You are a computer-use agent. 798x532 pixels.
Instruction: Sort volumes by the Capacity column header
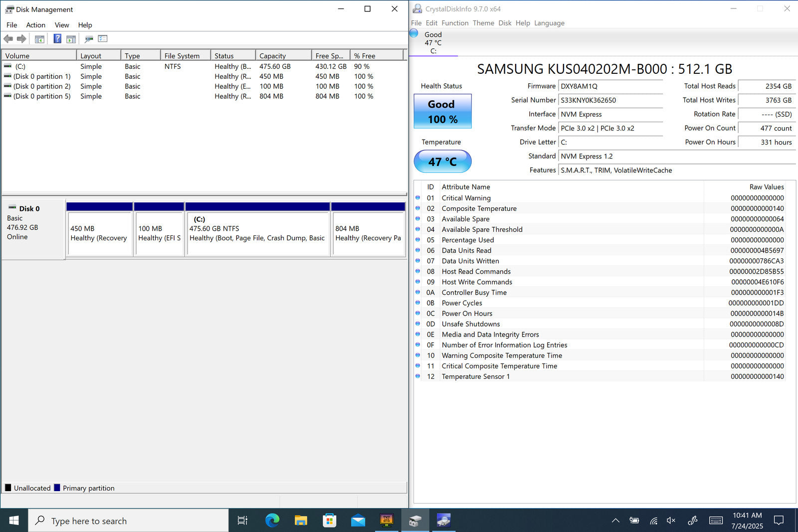click(x=283, y=55)
